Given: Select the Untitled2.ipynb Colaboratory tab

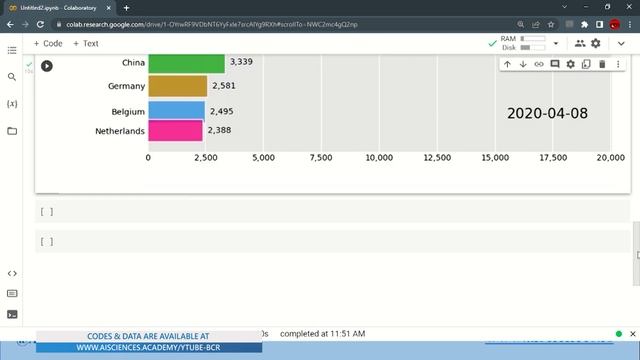Looking at the screenshot, I should tap(59, 8).
